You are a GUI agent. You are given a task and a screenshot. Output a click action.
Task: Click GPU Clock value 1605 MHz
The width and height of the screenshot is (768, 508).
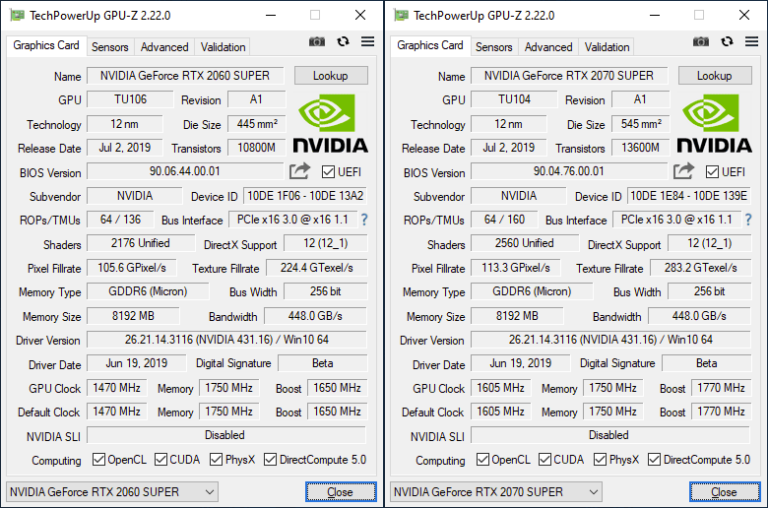coord(501,388)
